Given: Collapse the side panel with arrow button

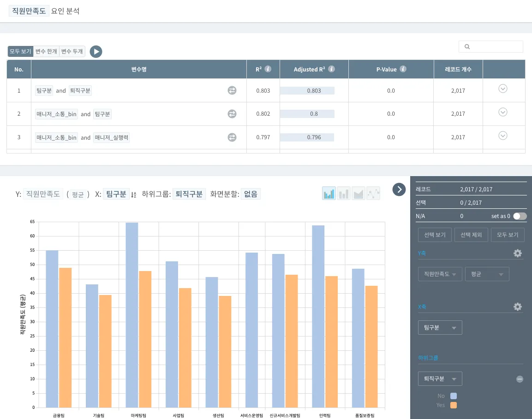Looking at the screenshot, I should [x=399, y=189].
